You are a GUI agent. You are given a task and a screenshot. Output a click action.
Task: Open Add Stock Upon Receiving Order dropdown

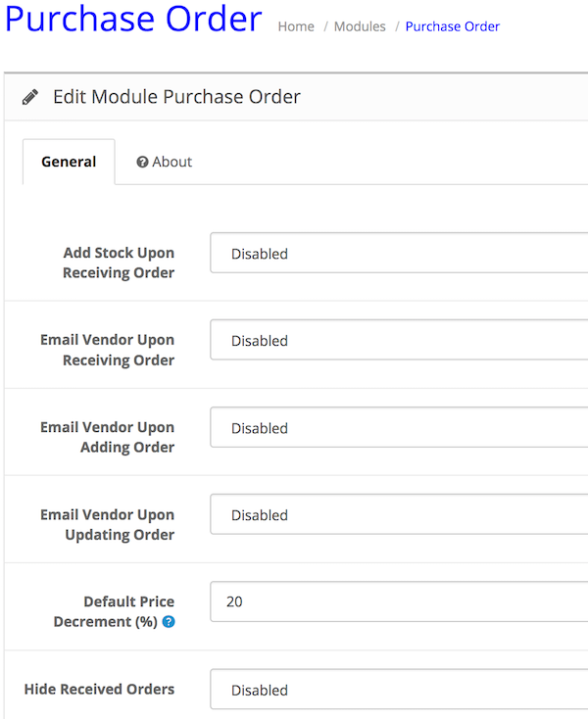pos(399,253)
